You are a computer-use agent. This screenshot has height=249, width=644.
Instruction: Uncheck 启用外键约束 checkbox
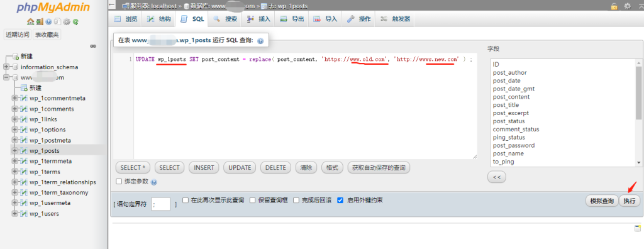point(340,200)
